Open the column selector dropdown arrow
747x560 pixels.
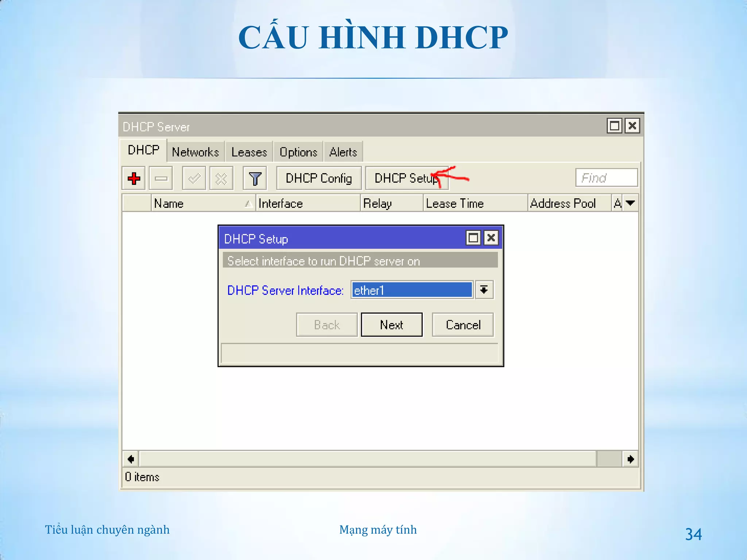(x=630, y=203)
